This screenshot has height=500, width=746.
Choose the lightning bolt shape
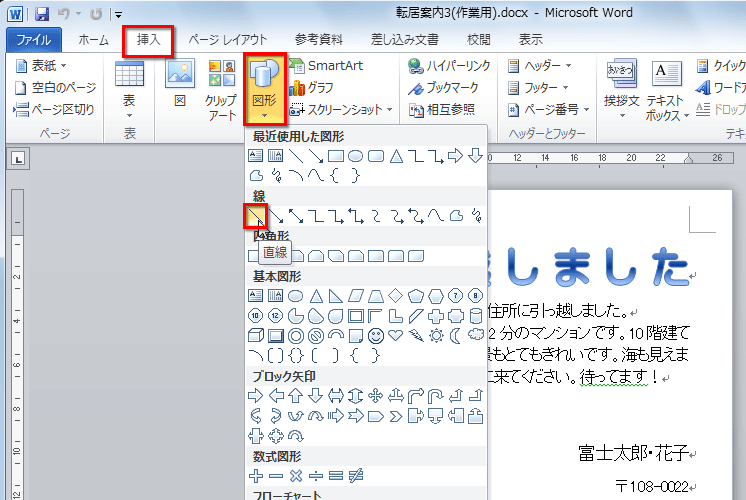416,336
